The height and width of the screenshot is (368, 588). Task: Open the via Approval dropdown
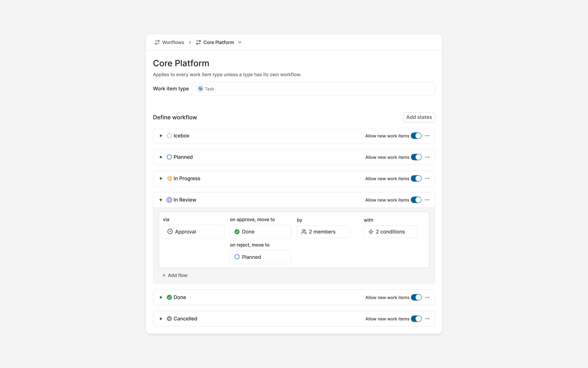click(193, 232)
